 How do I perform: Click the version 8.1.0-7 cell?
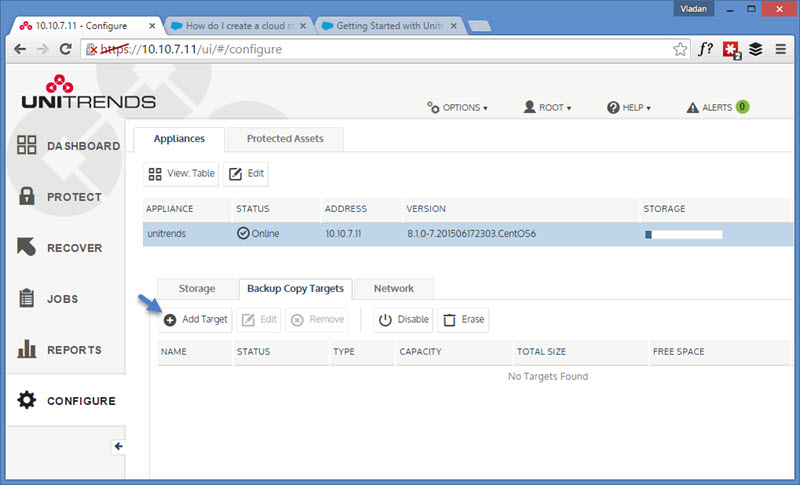click(x=471, y=234)
